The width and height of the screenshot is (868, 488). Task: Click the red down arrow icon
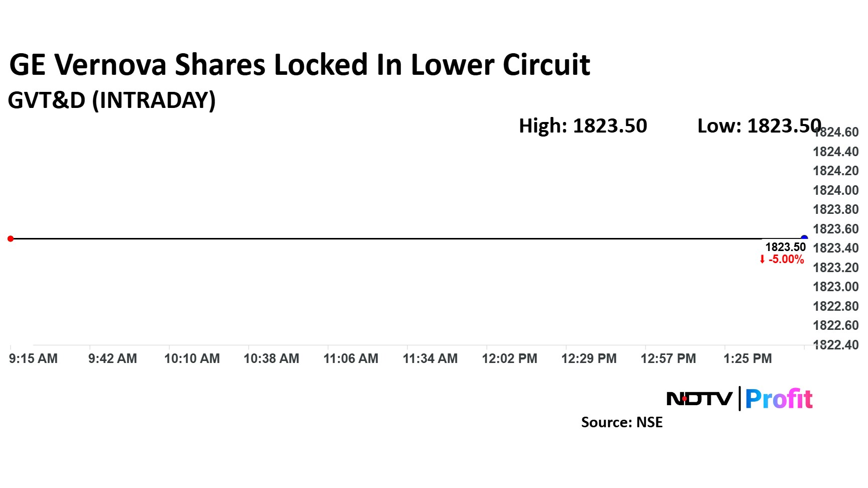(762, 260)
